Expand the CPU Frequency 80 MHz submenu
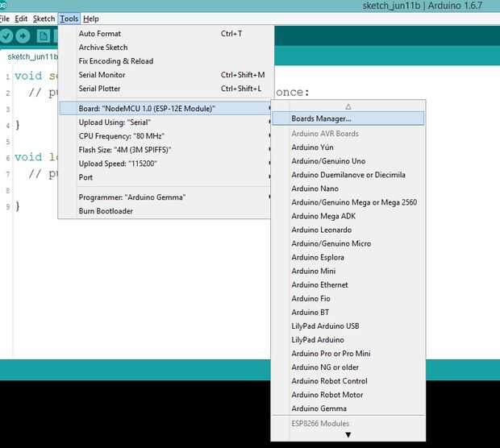The height and width of the screenshot is (448, 500). click(x=166, y=136)
